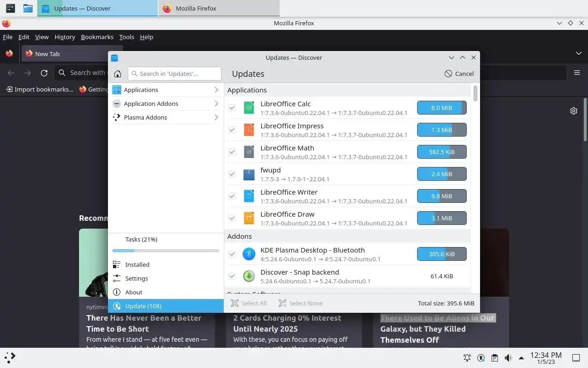This screenshot has height=368, width=588.
Task: Toggle the LibreOffice Writer update checkbox
Action: (232, 196)
